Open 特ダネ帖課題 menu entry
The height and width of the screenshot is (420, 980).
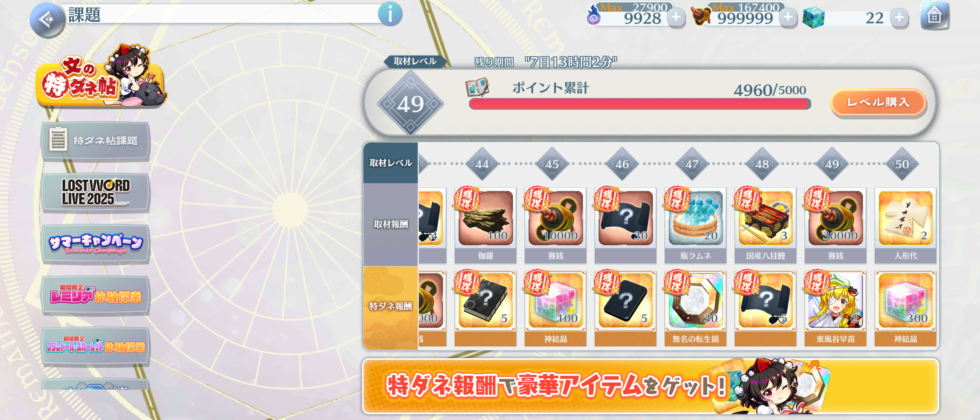pyautogui.click(x=95, y=140)
